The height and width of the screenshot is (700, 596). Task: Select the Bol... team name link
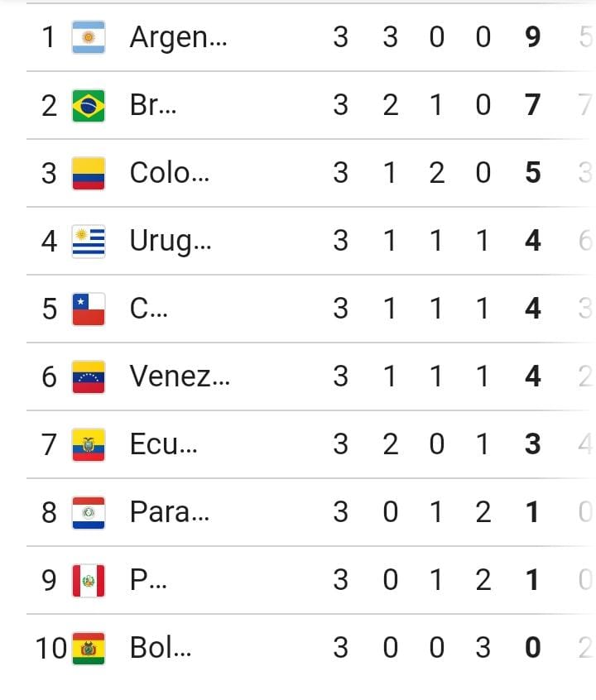[161, 648]
